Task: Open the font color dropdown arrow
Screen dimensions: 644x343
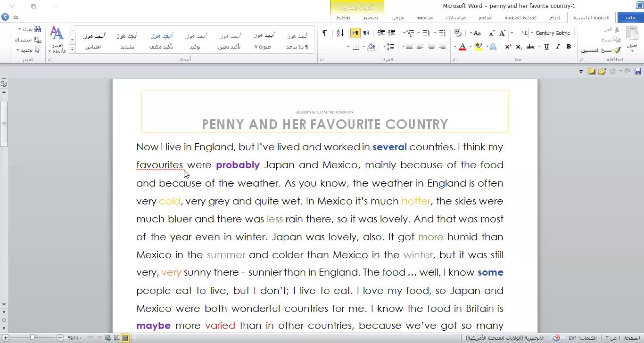Action: tap(455, 47)
